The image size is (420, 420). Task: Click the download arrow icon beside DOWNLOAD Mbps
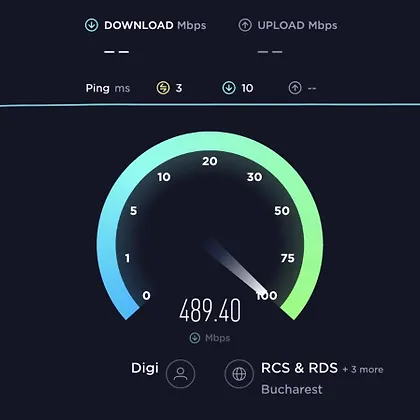coord(91,25)
